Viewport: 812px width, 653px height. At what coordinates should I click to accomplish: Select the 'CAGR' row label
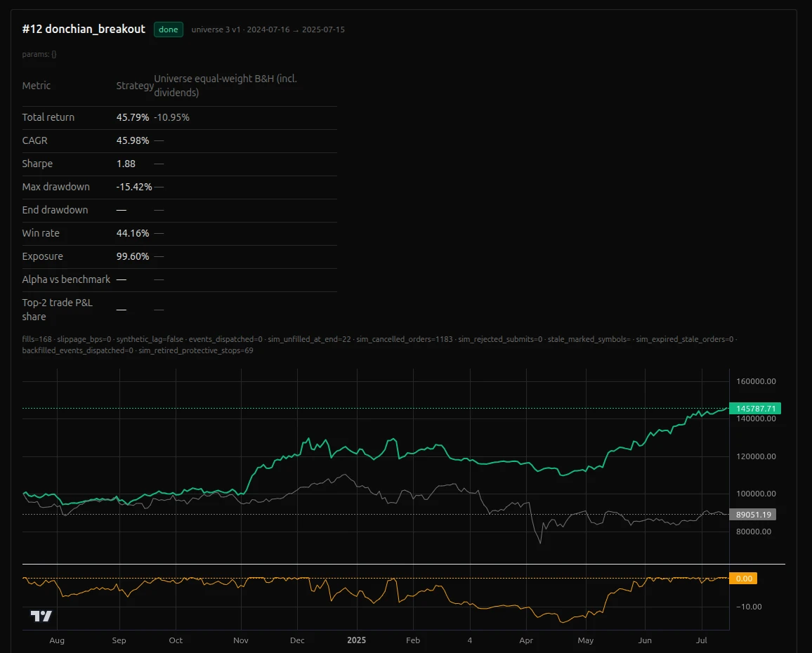click(x=34, y=141)
